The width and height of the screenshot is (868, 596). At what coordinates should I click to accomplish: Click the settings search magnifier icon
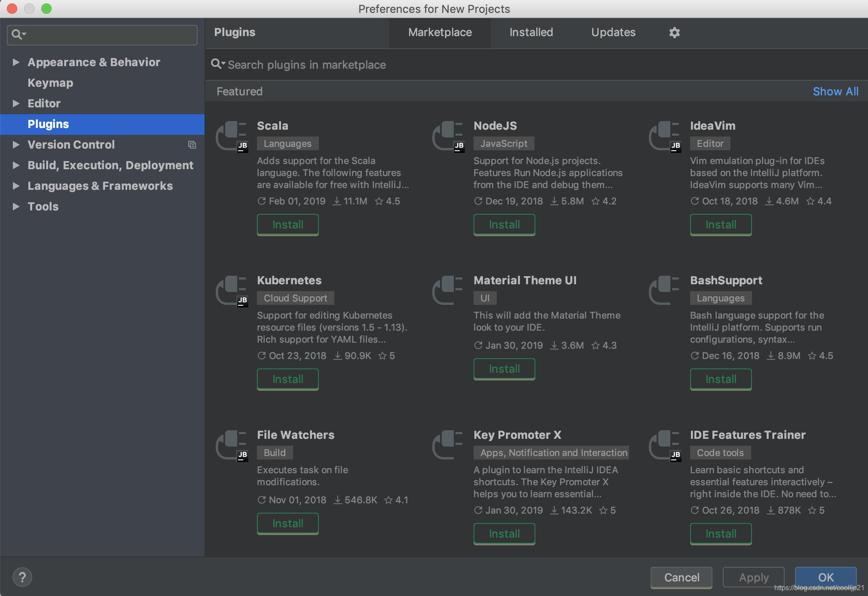[18, 34]
